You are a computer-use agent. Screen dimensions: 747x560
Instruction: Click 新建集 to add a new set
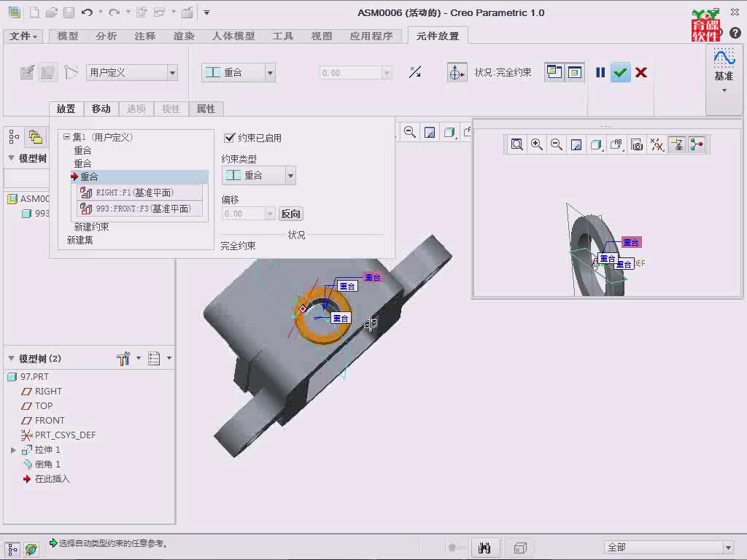coord(80,241)
